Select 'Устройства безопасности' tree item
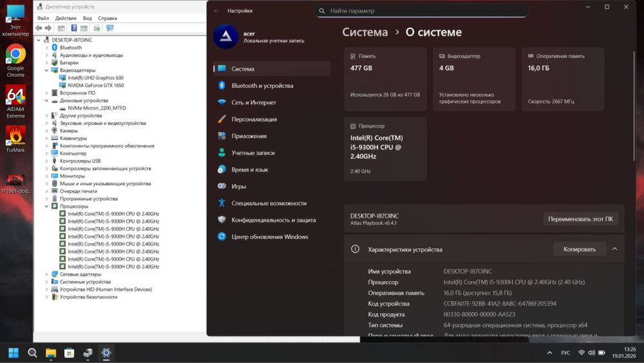Image resolution: width=644 pixels, height=363 pixels. (x=88, y=297)
